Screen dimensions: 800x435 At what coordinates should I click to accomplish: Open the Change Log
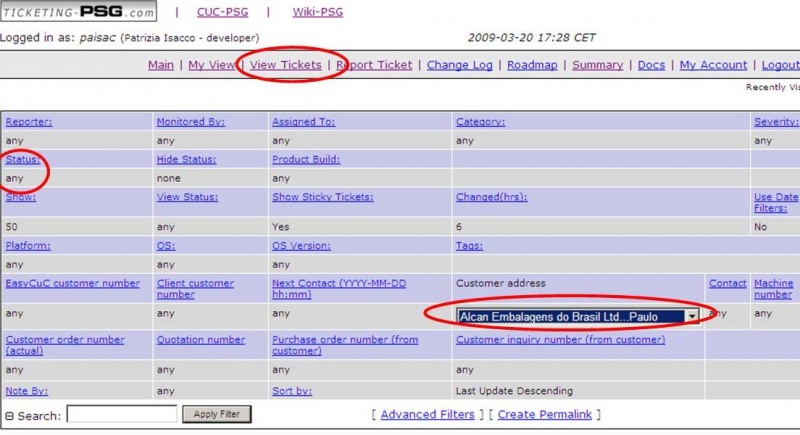click(460, 65)
